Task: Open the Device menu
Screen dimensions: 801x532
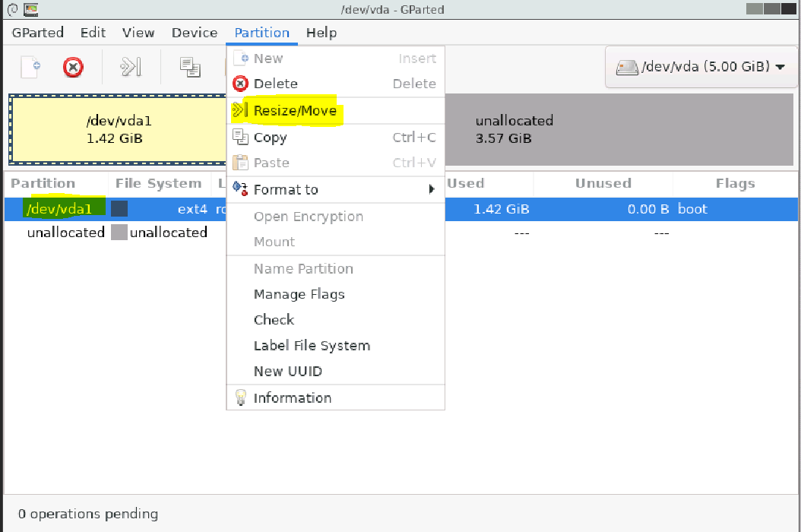Action: pos(195,33)
